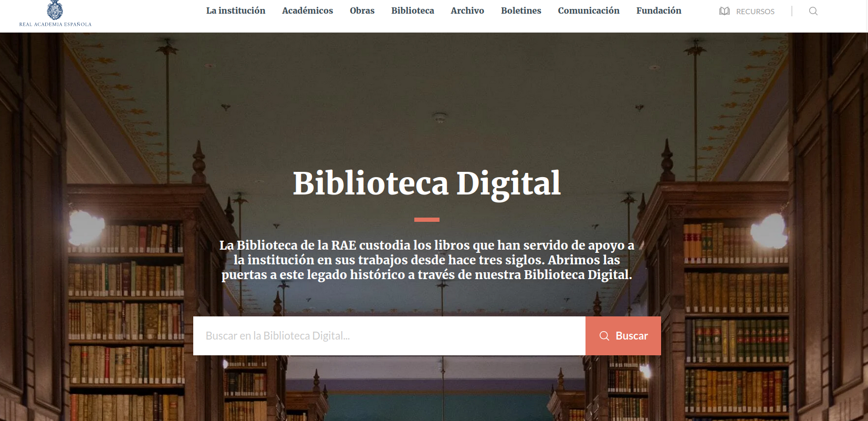This screenshot has width=868, height=421.
Task: Click the Fundación menu item
Action: tap(659, 11)
